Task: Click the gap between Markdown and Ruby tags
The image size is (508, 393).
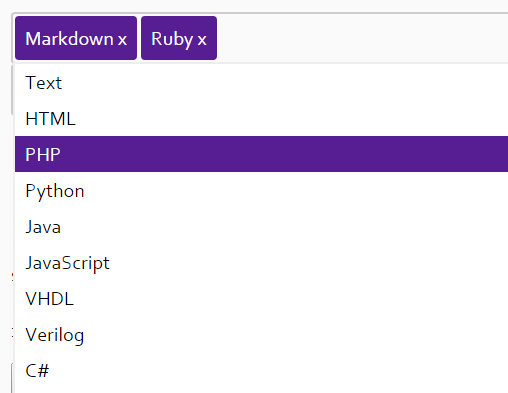Action: pyautogui.click(x=139, y=38)
